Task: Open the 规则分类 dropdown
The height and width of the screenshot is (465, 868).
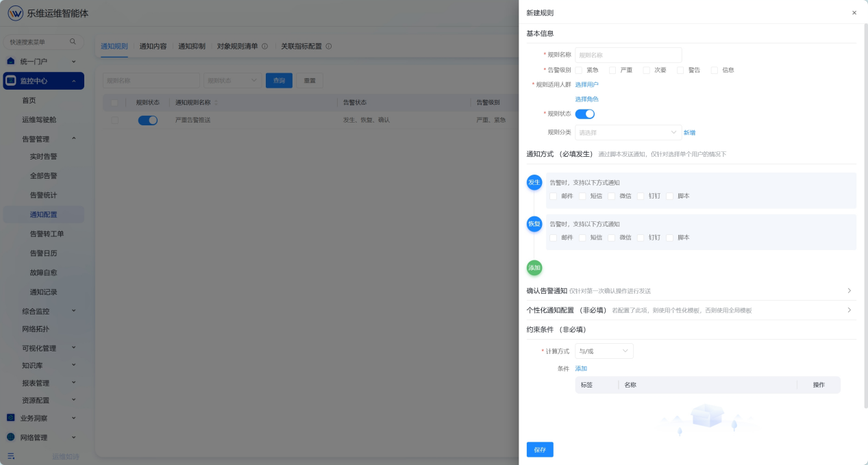Action: point(628,132)
